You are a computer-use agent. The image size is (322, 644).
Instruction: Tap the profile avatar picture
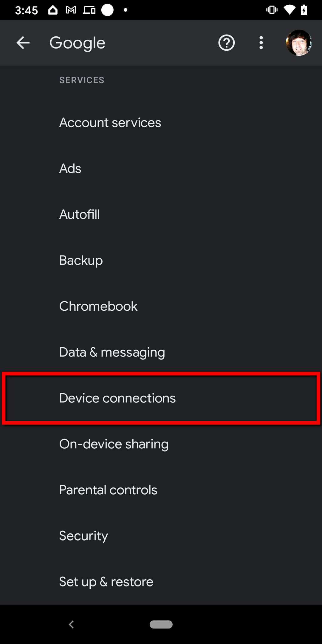click(299, 43)
